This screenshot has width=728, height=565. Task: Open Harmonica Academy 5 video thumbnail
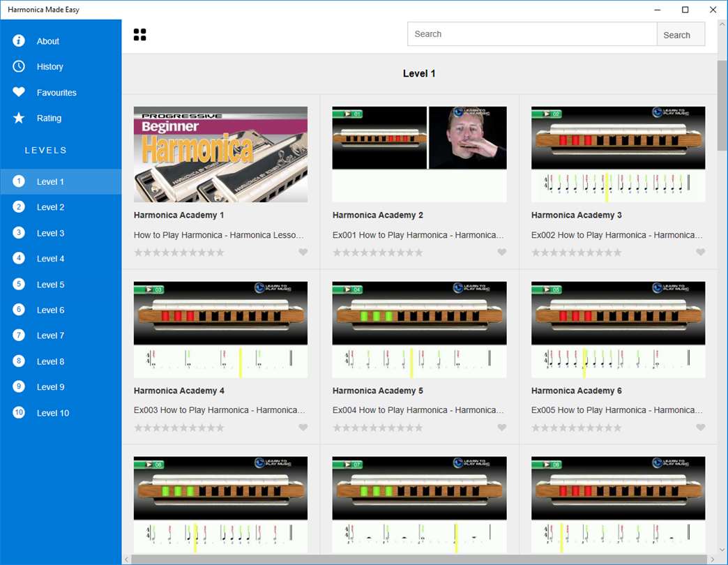(419, 329)
